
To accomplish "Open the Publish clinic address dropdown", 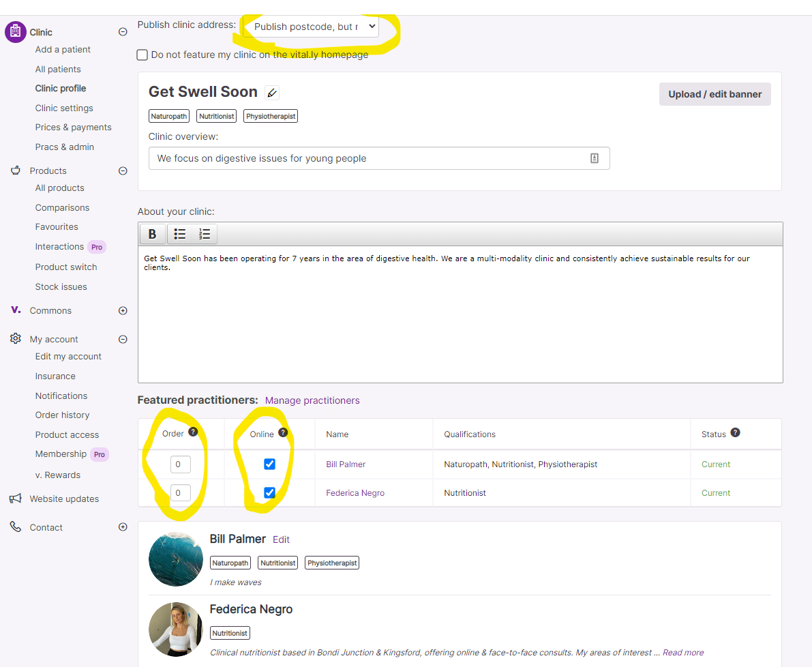I will [x=312, y=27].
